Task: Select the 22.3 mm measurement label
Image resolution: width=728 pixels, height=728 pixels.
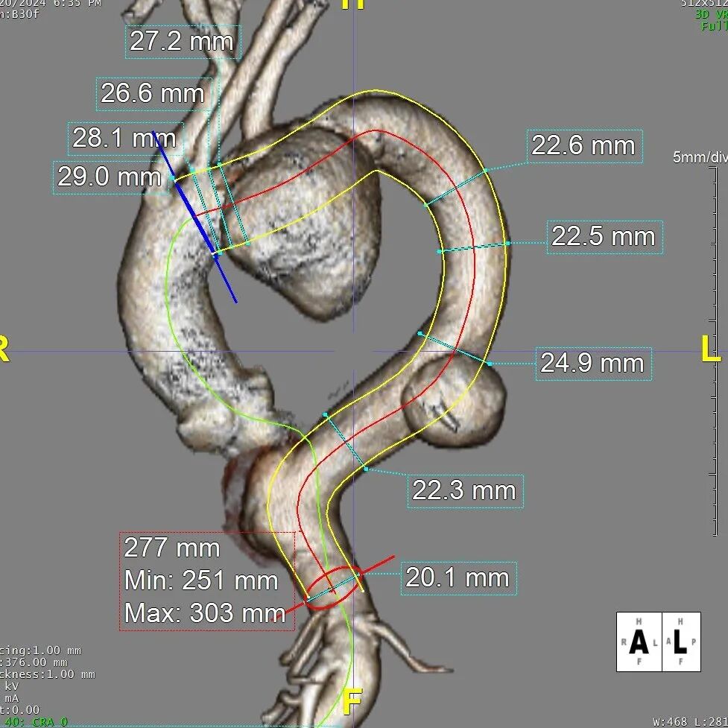Action: (x=465, y=491)
